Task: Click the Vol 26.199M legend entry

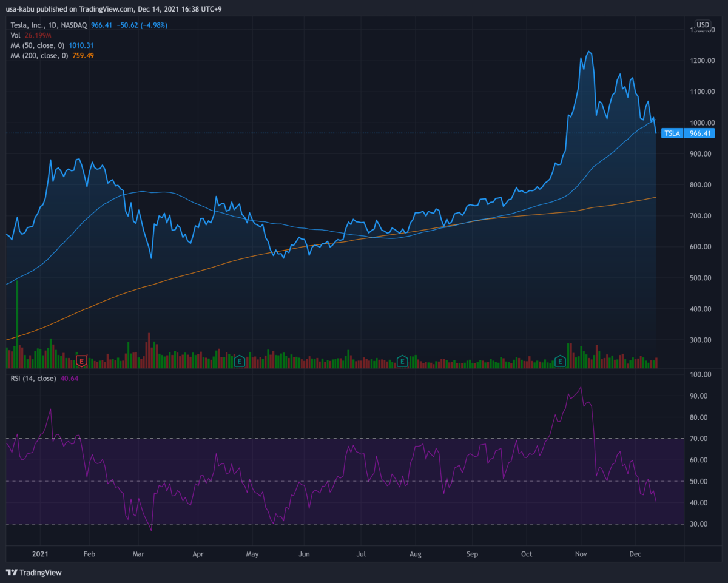Action: click(x=30, y=35)
